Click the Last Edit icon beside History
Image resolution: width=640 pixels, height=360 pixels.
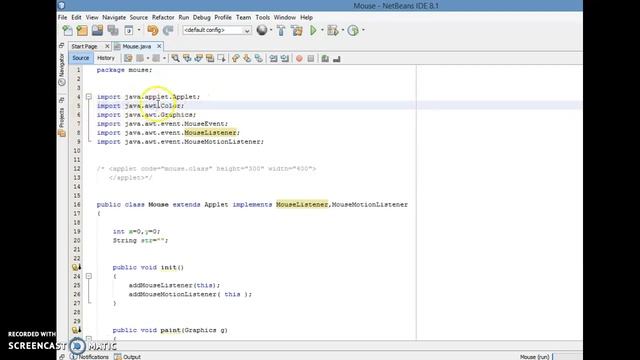(x=128, y=58)
